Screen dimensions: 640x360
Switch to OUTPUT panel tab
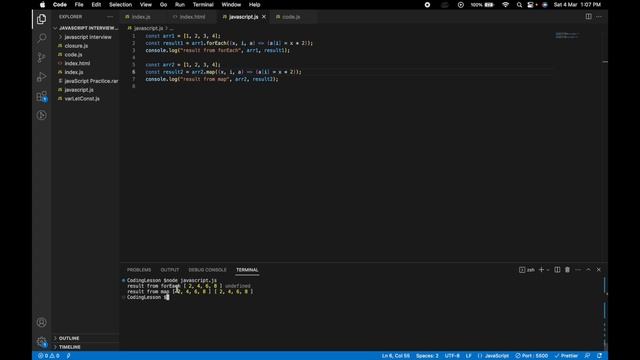(x=170, y=270)
